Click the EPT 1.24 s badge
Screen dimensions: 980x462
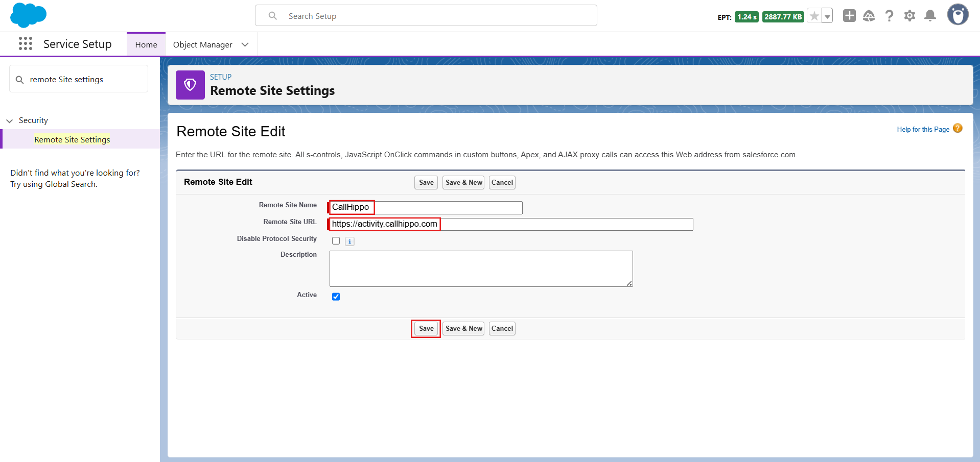click(746, 17)
